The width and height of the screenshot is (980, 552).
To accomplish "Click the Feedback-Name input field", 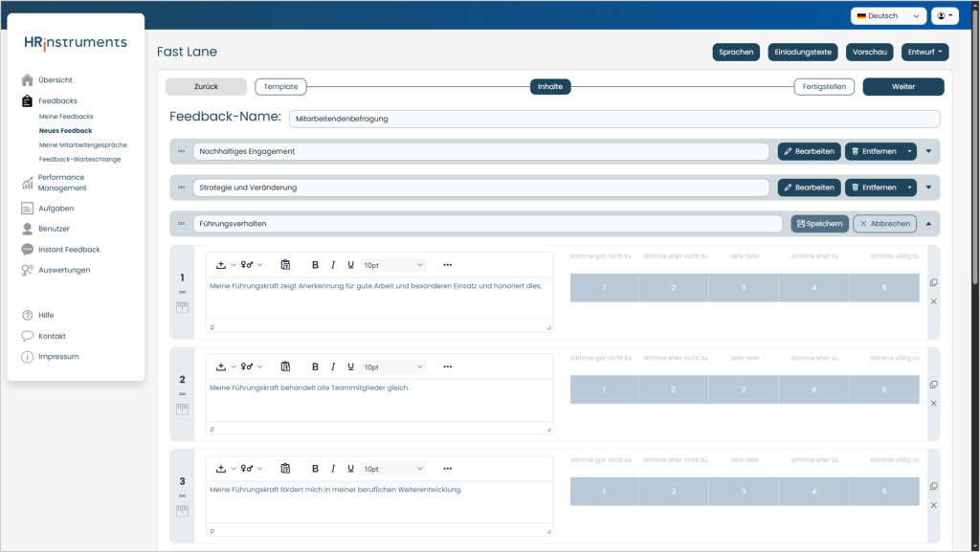I will [x=614, y=119].
